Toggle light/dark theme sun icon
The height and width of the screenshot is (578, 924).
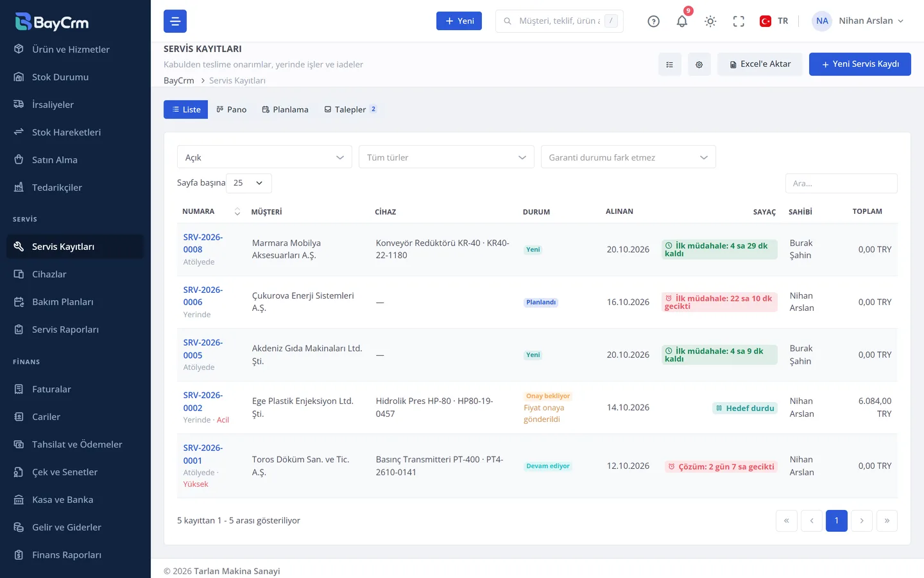(710, 21)
